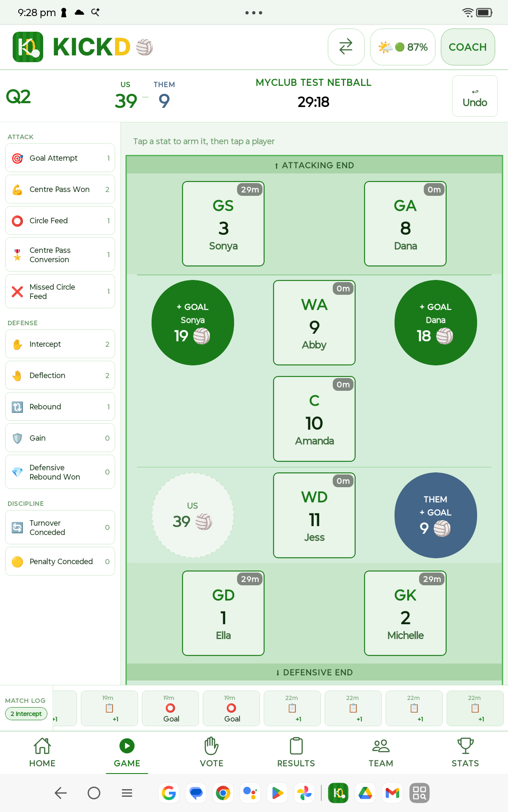Toggle COACH mode button

coord(468,47)
